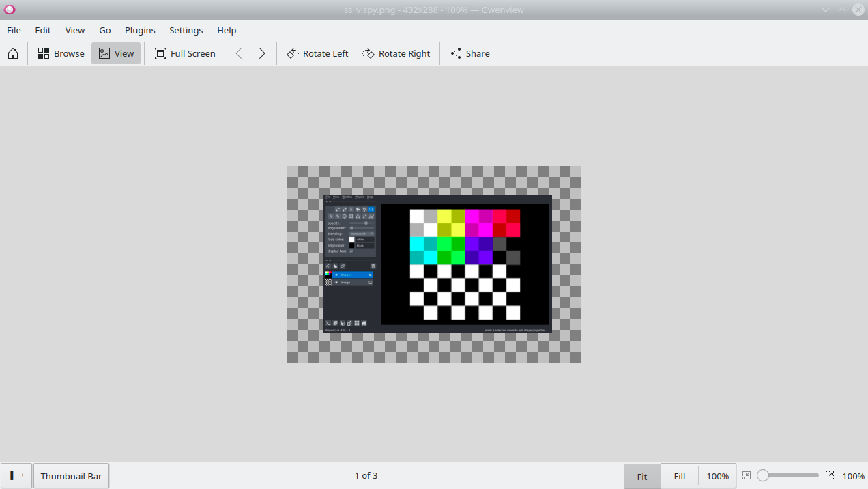Click the fit-to-page icon beside the zoom slider
Screen dimensions: 868x489
coord(747,475)
